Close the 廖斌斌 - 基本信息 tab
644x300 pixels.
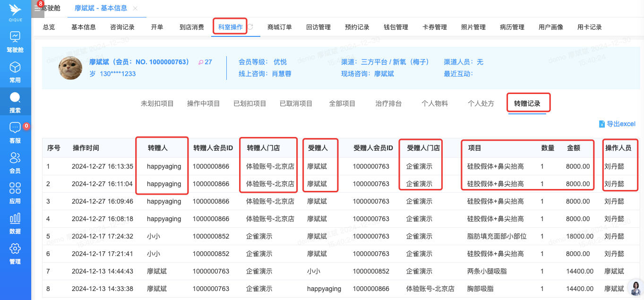click(x=135, y=9)
